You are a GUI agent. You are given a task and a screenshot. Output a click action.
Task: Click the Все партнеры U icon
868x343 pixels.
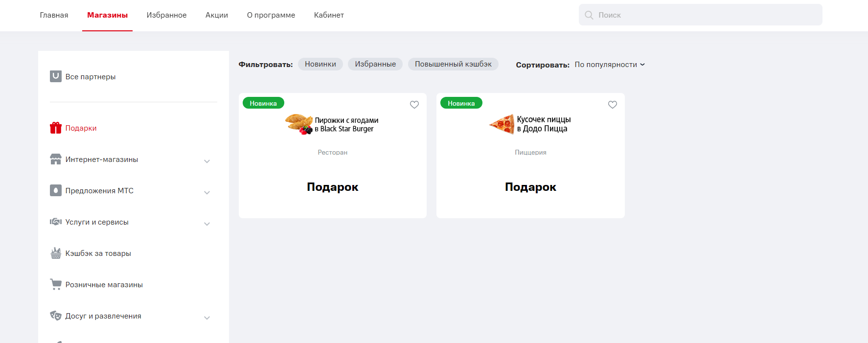click(x=56, y=76)
